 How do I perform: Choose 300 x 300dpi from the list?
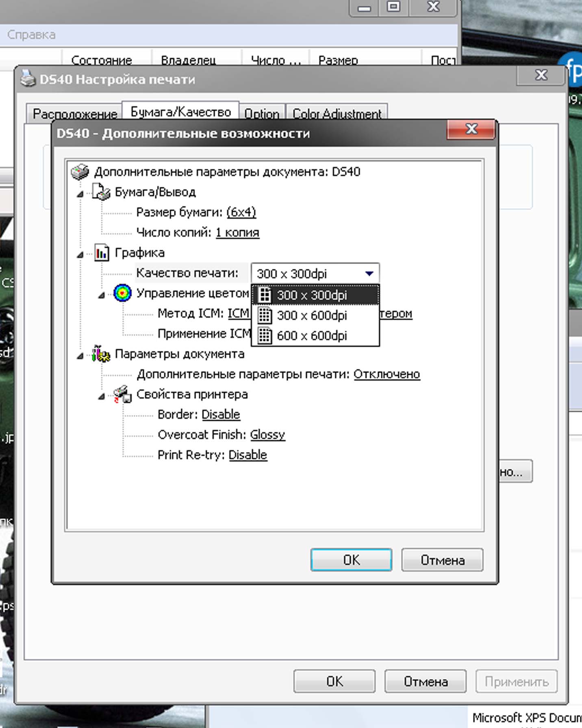click(x=312, y=295)
